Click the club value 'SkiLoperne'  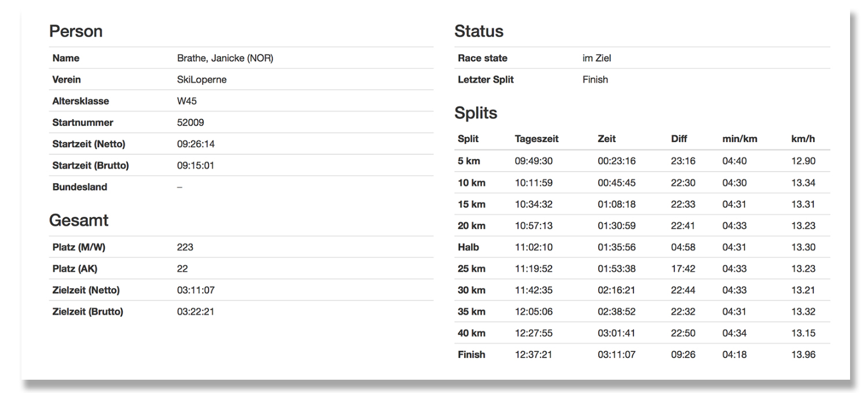pos(201,80)
